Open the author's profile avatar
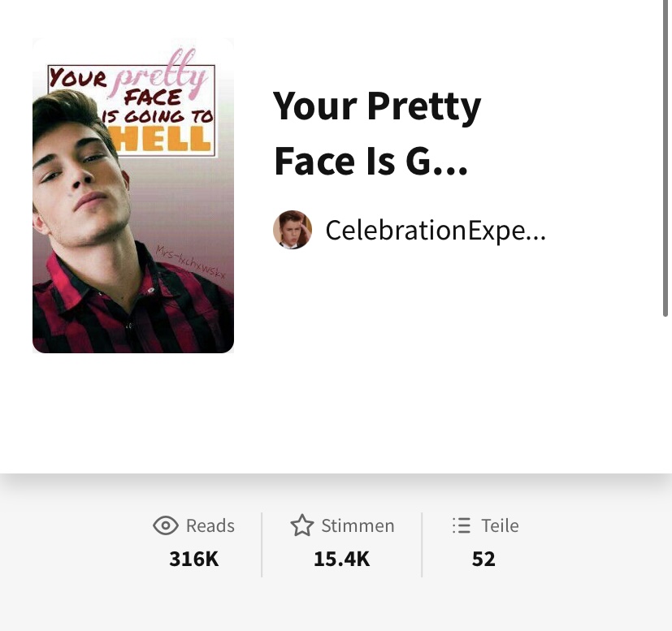The height and width of the screenshot is (631, 672). (293, 230)
